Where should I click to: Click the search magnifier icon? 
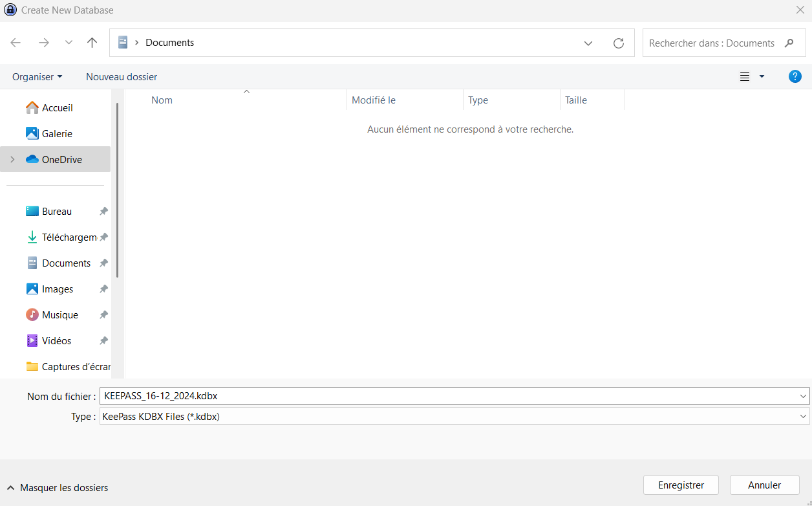789,43
